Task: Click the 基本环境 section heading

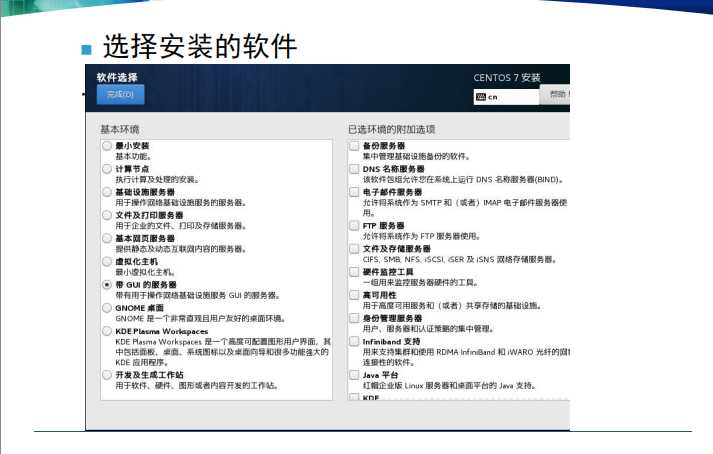Action: coord(120,130)
